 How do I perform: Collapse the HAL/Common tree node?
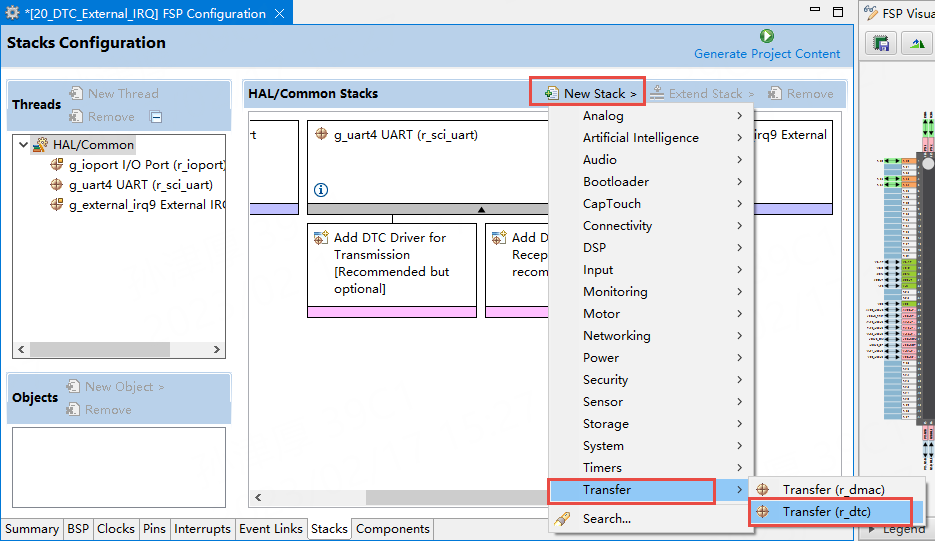pyautogui.click(x=23, y=145)
